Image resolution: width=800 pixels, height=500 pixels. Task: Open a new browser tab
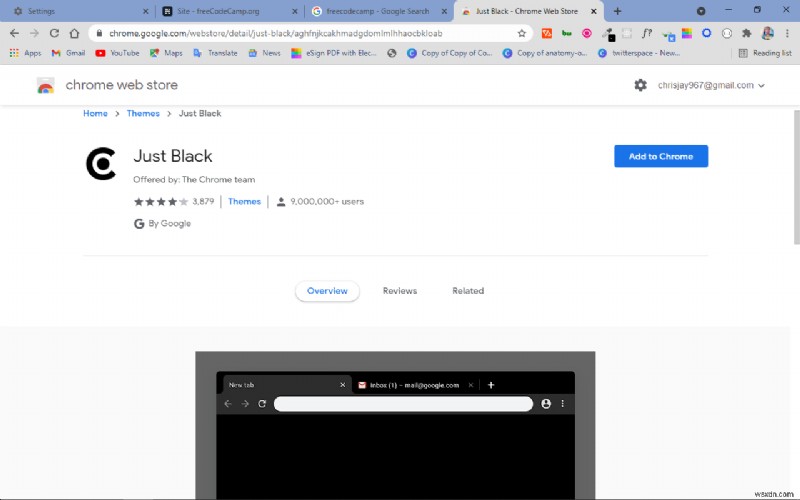[x=617, y=11]
